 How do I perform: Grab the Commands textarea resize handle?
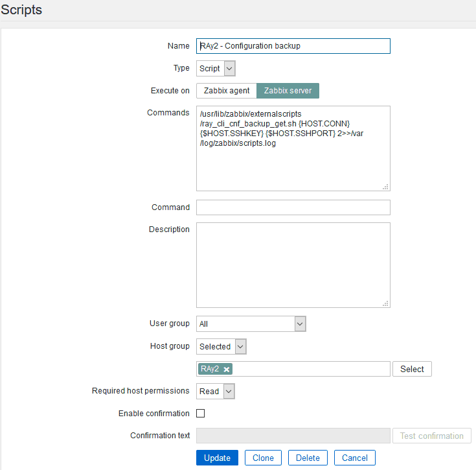[385, 186]
